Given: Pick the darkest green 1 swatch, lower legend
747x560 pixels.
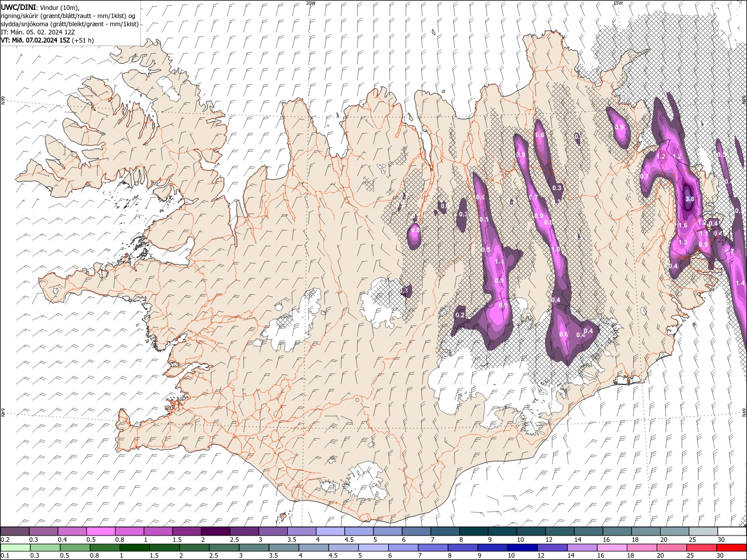Looking at the screenshot, I should tap(134, 547).
